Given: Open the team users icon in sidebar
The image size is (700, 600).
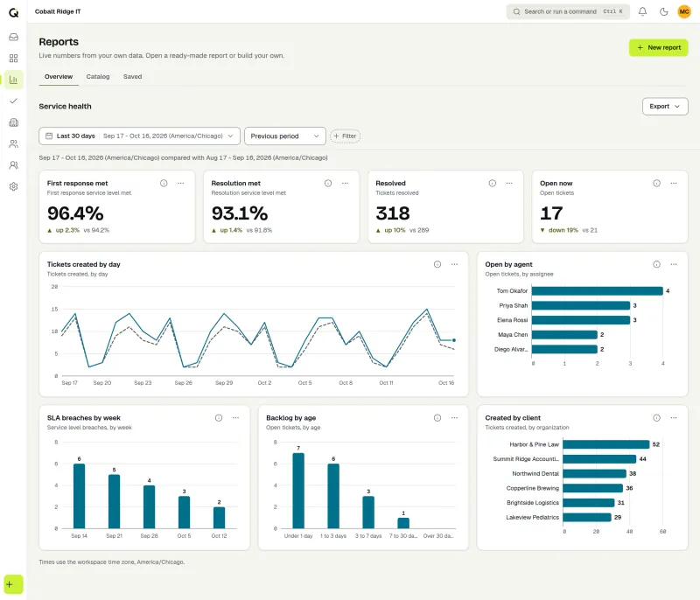Looking at the screenshot, I should point(14,165).
